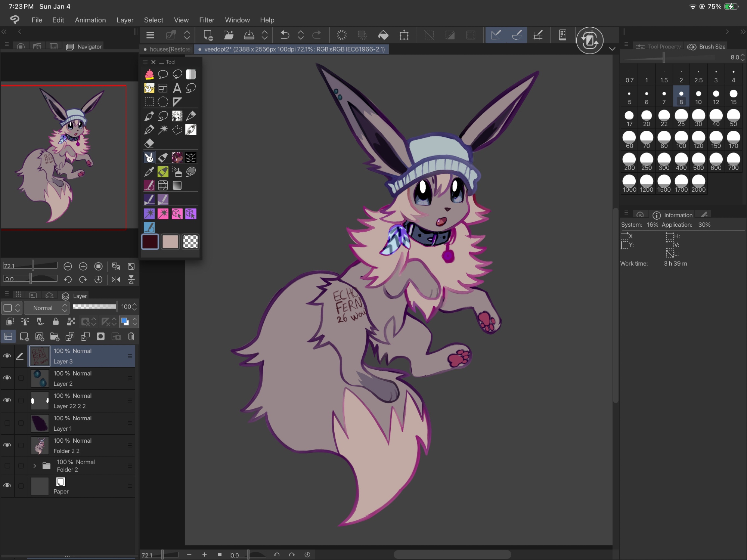Pick the Eyedropper tool

149,171
